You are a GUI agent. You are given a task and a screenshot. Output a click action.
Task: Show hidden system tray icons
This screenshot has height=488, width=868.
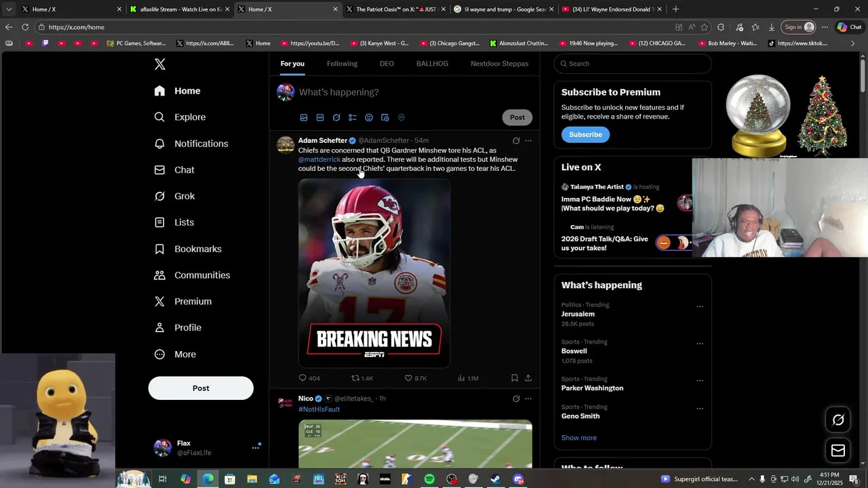point(751,479)
